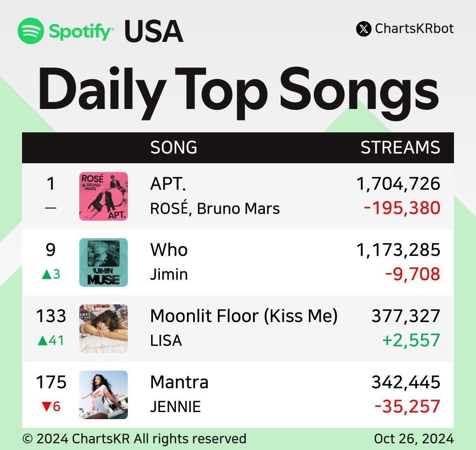Click the SONG column header
This screenshot has width=476, height=450.
click(174, 147)
